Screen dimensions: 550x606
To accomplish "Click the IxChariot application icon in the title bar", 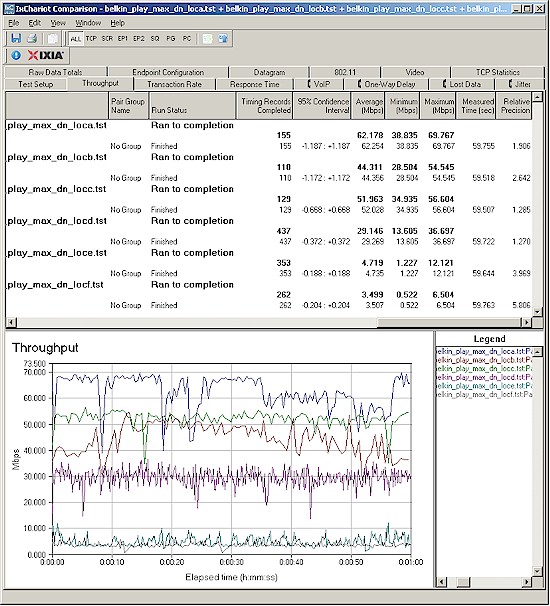I will pyautogui.click(x=9, y=8).
